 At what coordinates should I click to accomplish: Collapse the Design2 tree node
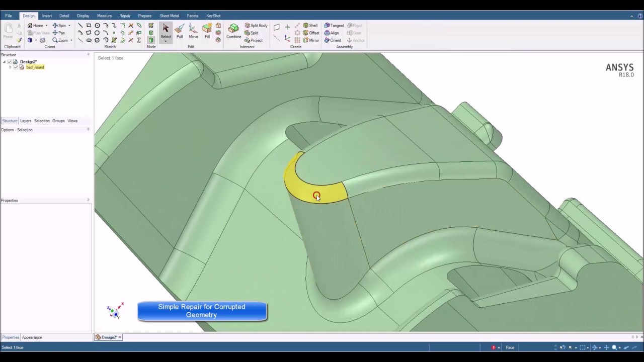[5, 62]
